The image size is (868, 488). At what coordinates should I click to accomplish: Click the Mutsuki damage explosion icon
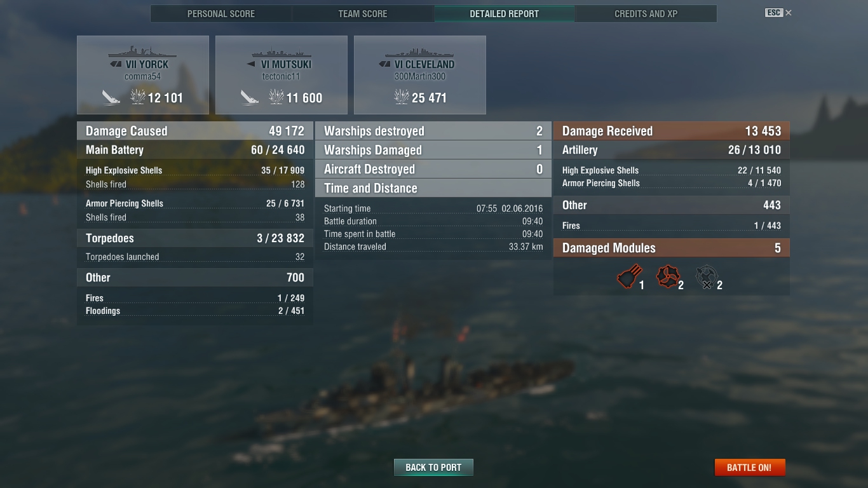276,97
